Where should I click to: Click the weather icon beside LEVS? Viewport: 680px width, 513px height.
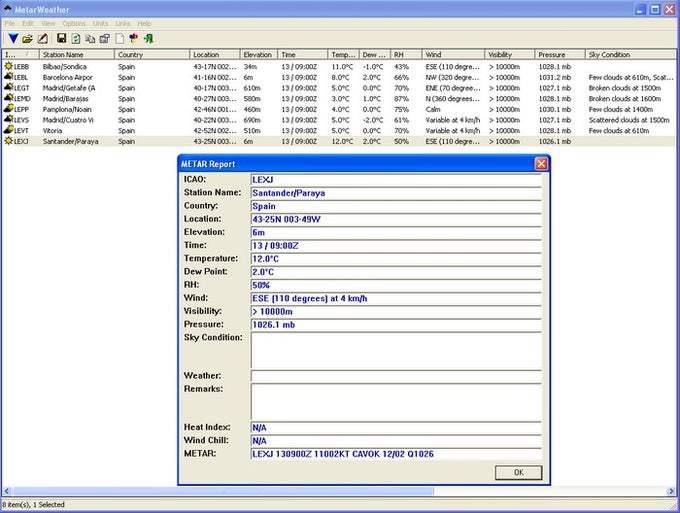(x=8, y=119)
